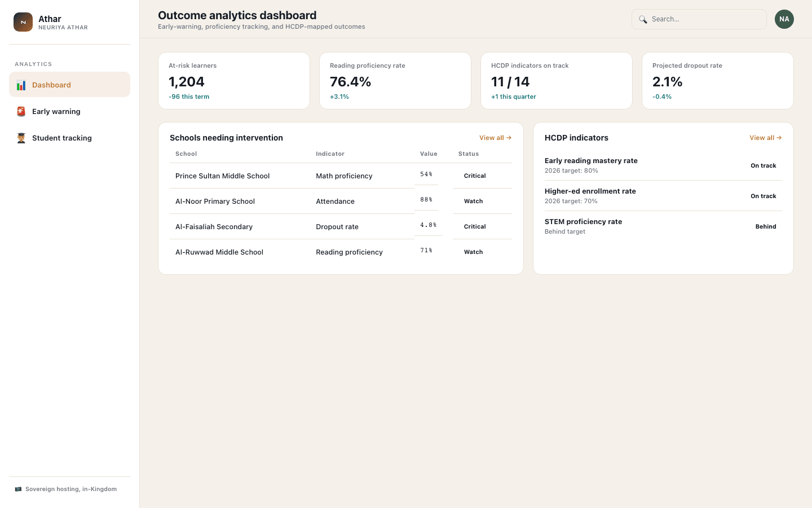Open the NA user avatar
Screen dimensions: 812x508
click(784, 19)
